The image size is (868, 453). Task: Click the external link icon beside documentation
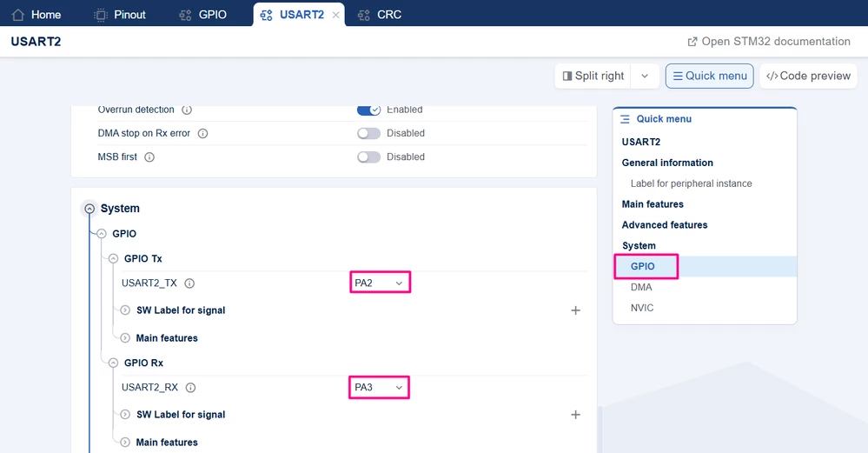click(692, 42)
